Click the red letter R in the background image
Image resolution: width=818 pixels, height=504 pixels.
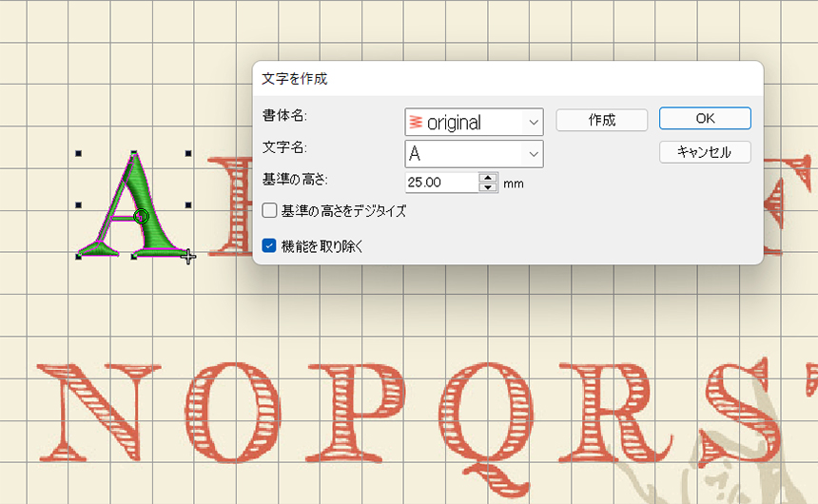pos(615,412)
